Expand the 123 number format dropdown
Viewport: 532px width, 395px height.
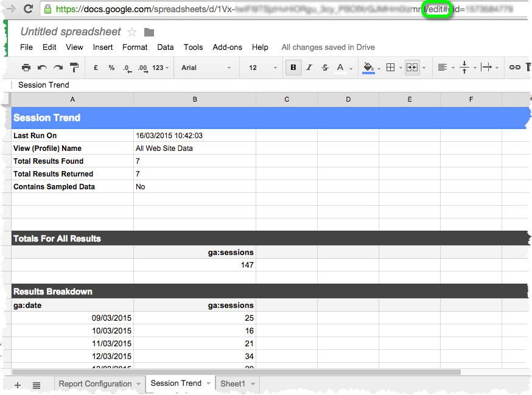[x=161, y=68]
